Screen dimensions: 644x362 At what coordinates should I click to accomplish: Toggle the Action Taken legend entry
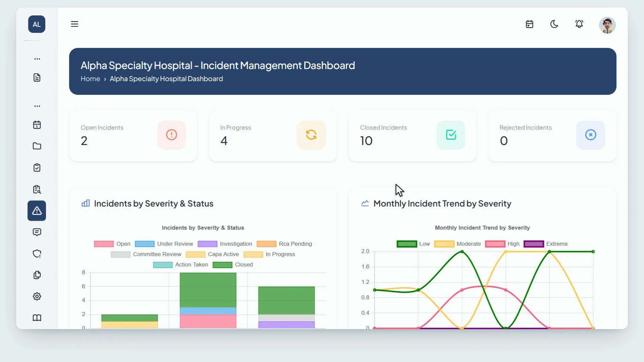pos(180,265)
